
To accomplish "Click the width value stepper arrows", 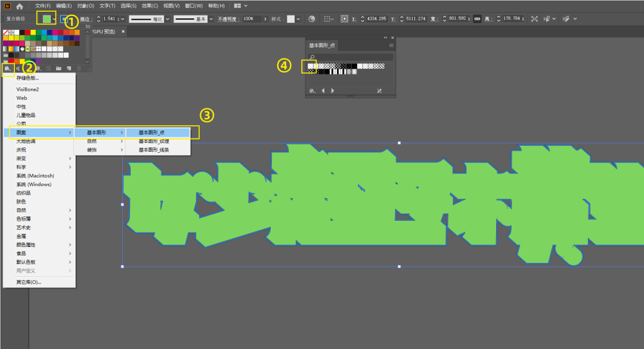I will click(x=444, y=19).
